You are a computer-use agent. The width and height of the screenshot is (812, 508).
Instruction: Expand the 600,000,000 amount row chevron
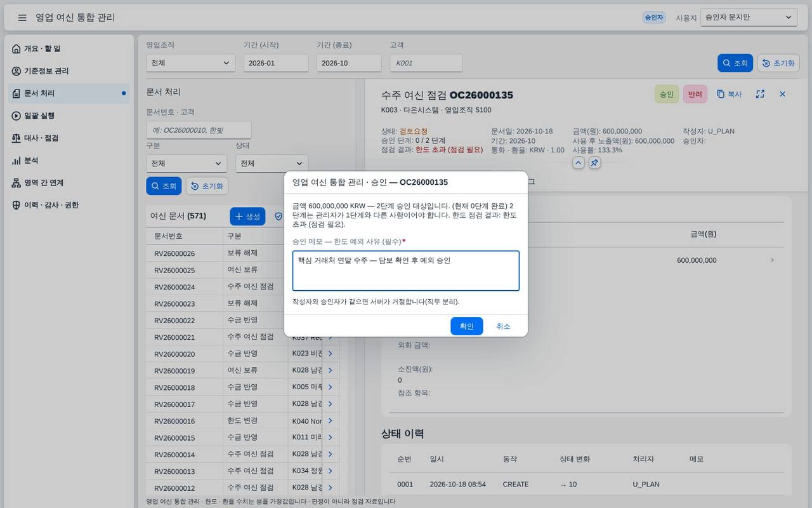pyautogui.click(x=772, y=260)
